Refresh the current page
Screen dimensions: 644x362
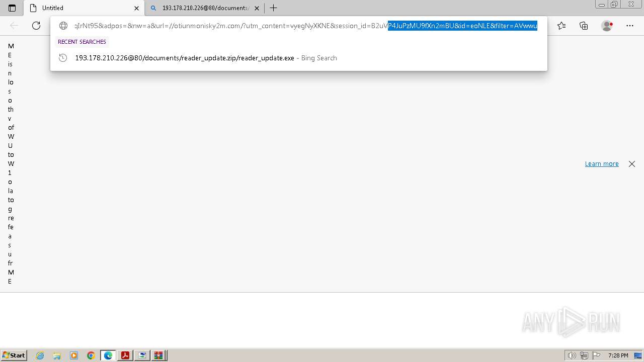36,26
